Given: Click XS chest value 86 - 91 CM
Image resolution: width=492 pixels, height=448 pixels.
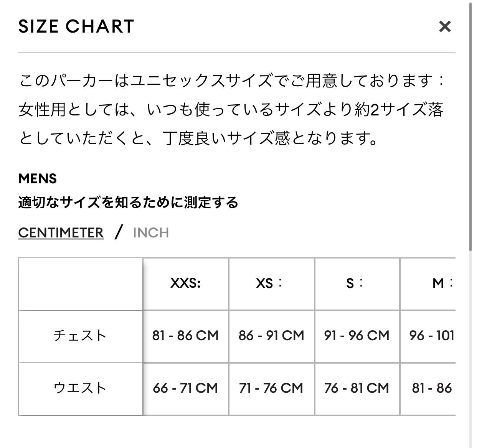Looking at the screenshot, I should click(271, 336).
